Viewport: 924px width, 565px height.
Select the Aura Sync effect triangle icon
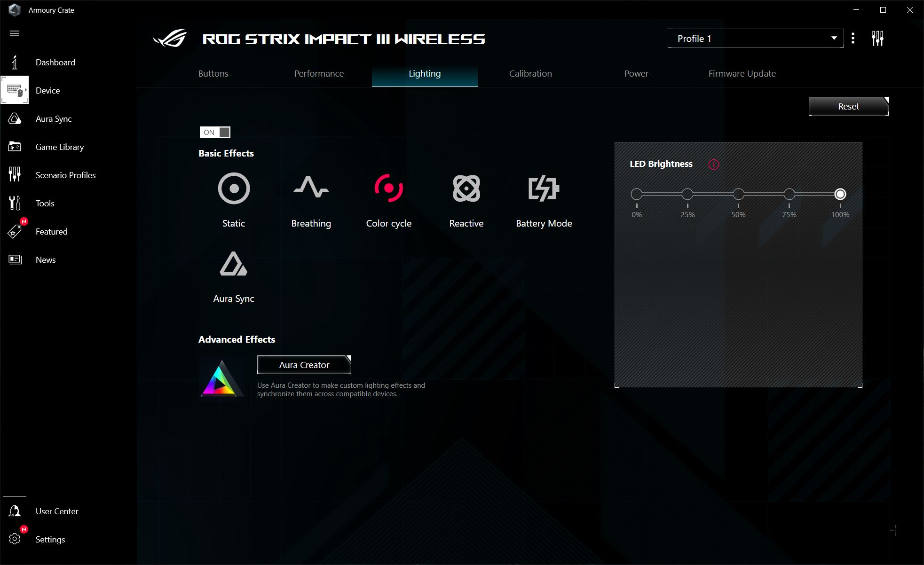tap(233, 264)
